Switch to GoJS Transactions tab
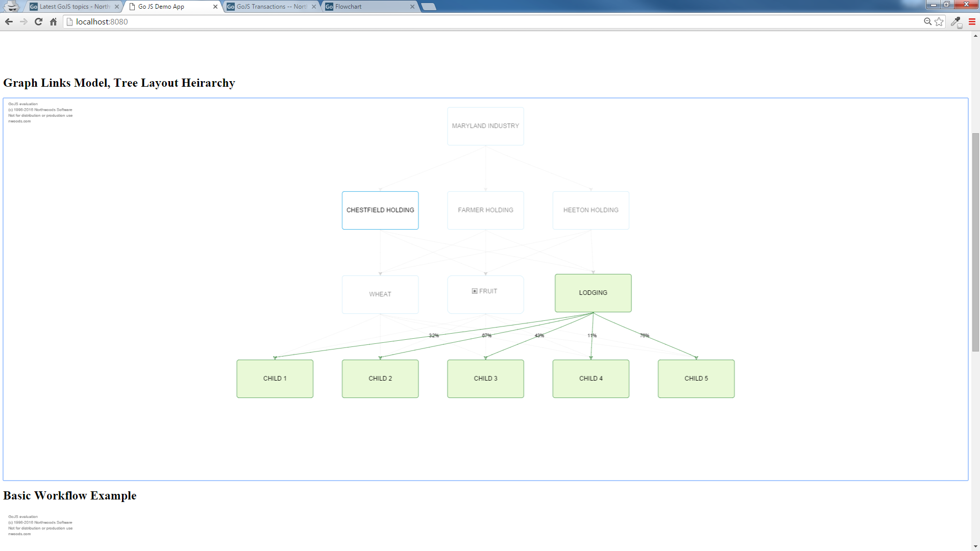 click(x=271, y=7)
